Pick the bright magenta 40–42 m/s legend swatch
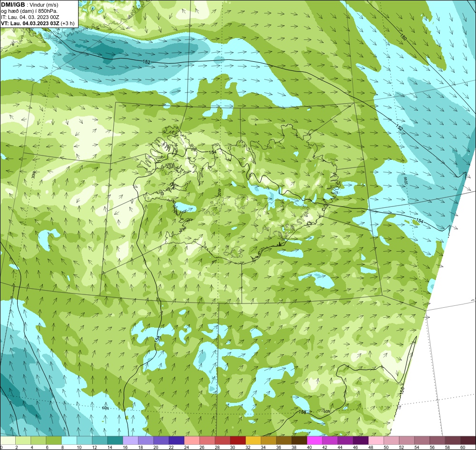 click(315, 440)
